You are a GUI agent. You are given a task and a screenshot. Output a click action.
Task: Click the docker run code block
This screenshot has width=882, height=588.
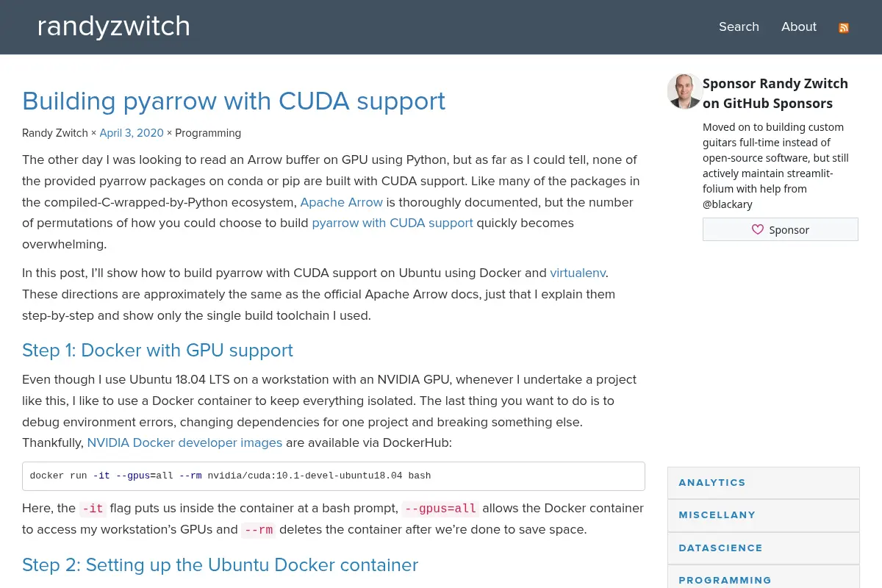pyautogui.click(x=334, y=476)
